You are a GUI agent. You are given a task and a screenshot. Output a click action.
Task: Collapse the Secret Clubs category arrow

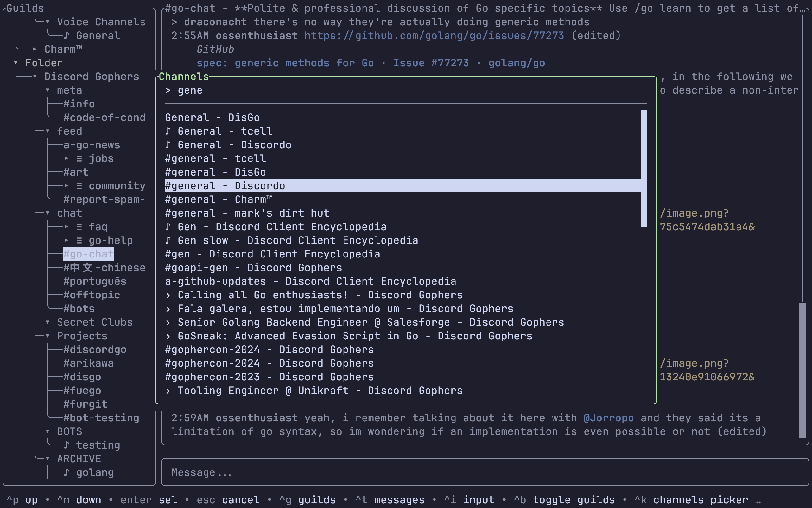48,322
